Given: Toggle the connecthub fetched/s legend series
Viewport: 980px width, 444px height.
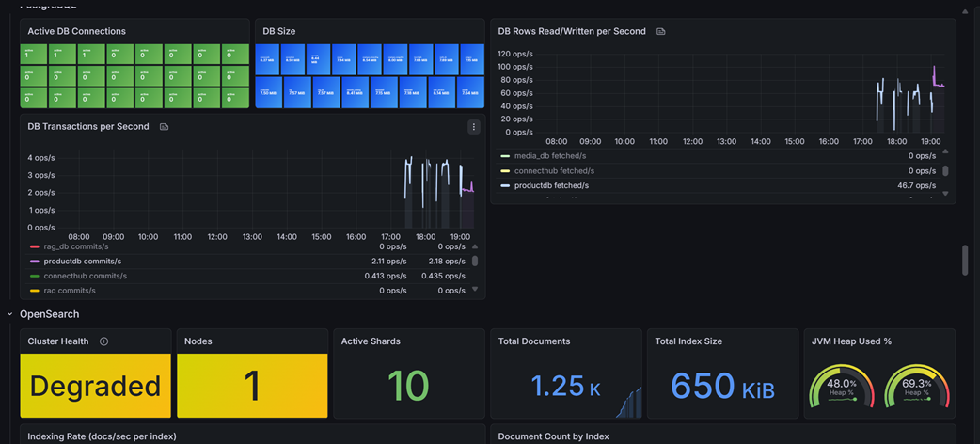Looking at the screenshot, I should point(554,170).
